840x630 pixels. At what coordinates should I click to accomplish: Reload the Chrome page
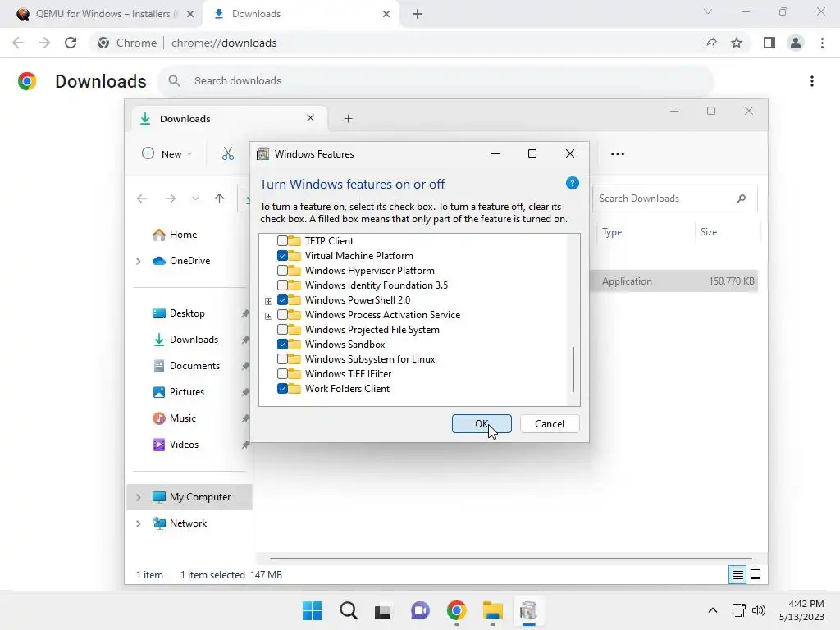(x=71, y=43)
